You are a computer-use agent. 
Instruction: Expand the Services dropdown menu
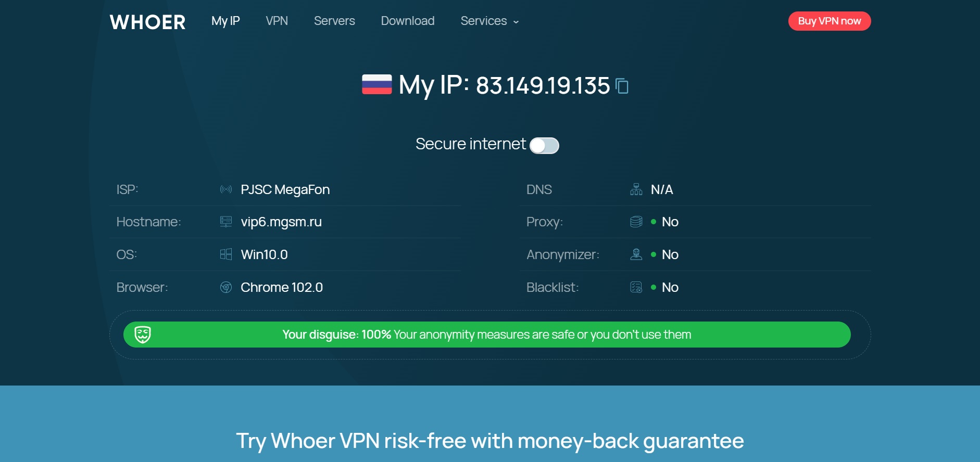[x=489, y=21]
